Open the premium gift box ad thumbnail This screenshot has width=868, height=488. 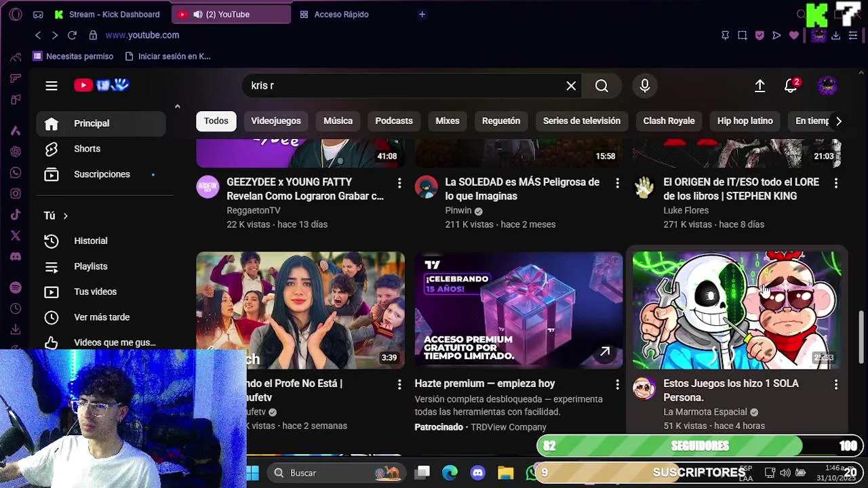pyautogui.click(x=519, y=310)
